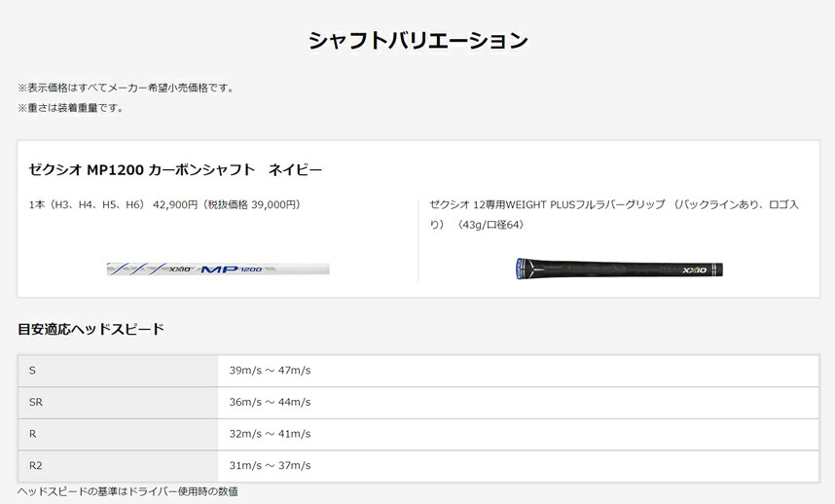Select the R2 flex row label

coord(36,466)
